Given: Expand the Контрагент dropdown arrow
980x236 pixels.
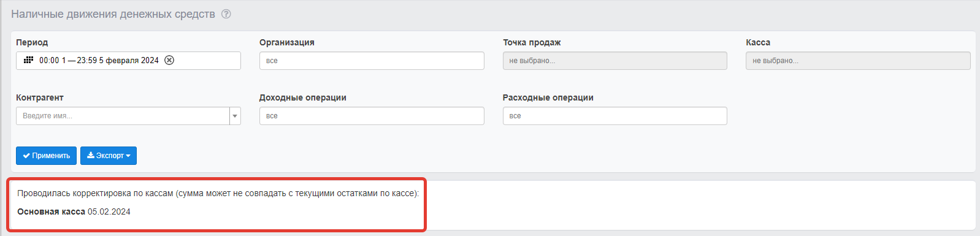Looking at the screenshot, I should 235,116.
